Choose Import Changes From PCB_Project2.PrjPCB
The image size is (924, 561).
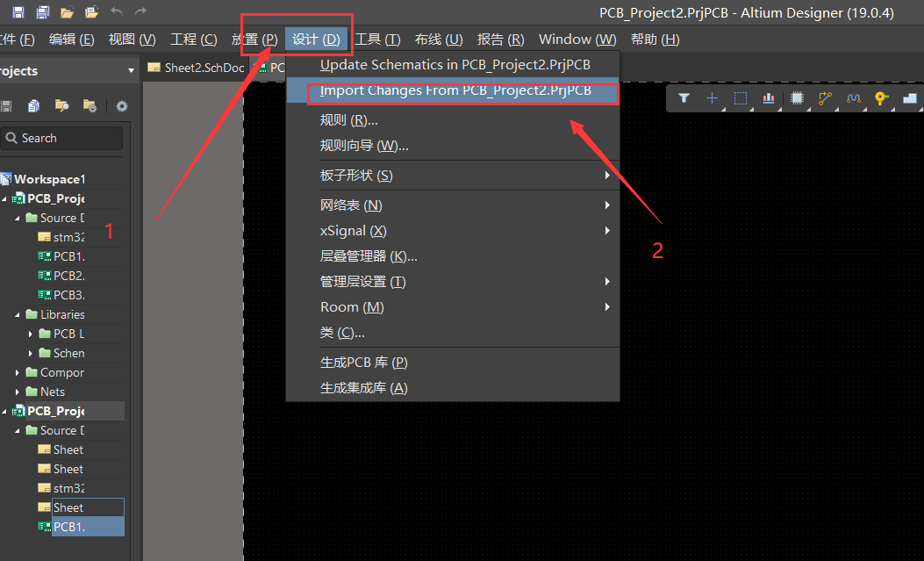(x=453, y=90)
